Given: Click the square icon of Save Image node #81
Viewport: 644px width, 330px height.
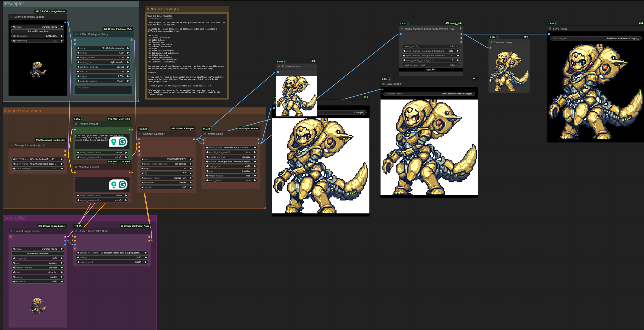Looking at the screenshot, I should [384, 84].
